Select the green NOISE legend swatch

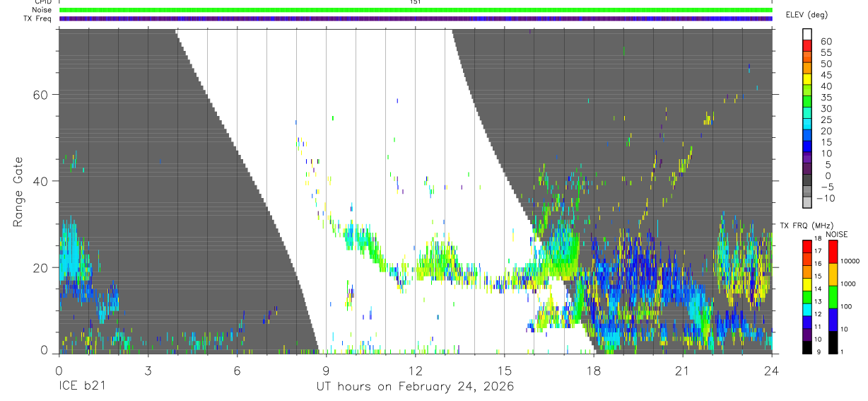[833, 297]
